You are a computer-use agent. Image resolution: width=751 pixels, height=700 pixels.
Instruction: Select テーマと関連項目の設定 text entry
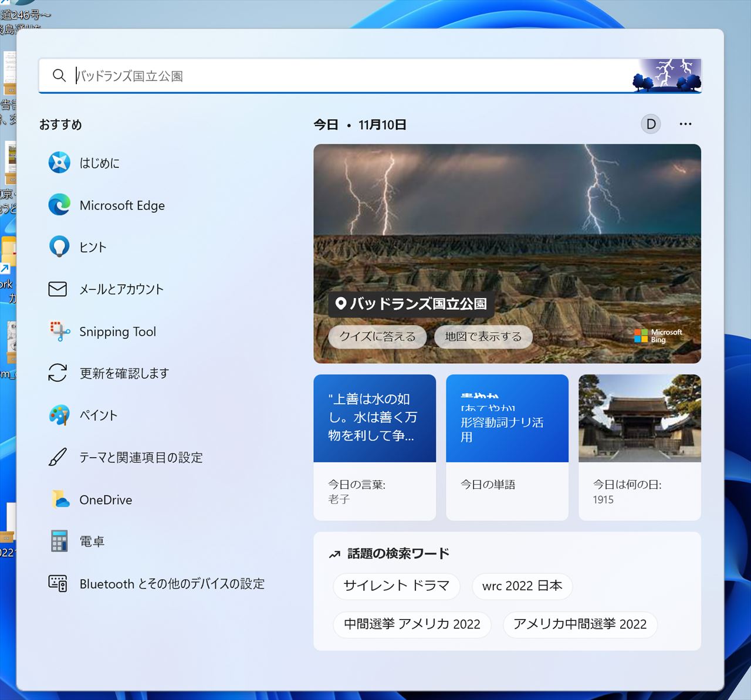(141, 458)
